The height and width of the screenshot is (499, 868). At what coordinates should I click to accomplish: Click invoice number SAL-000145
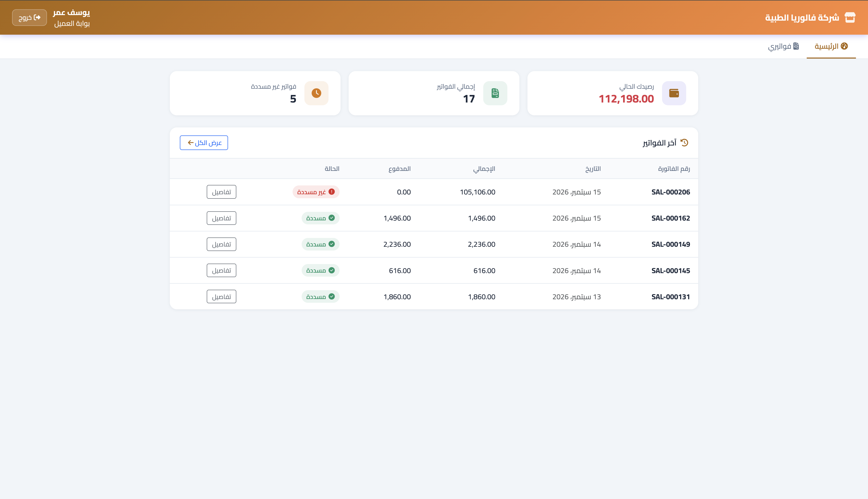tap(670, 270)
